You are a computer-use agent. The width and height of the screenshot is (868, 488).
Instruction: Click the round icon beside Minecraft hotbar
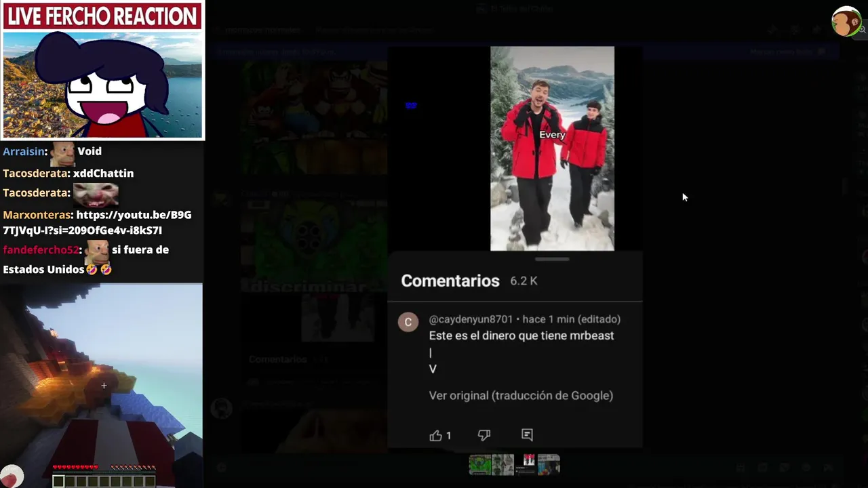pyautogui.click(x=12, y=476)
